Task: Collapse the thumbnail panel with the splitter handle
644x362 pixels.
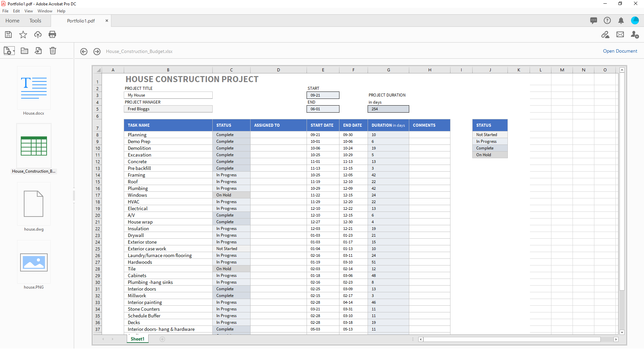Action: coord(74,196)
